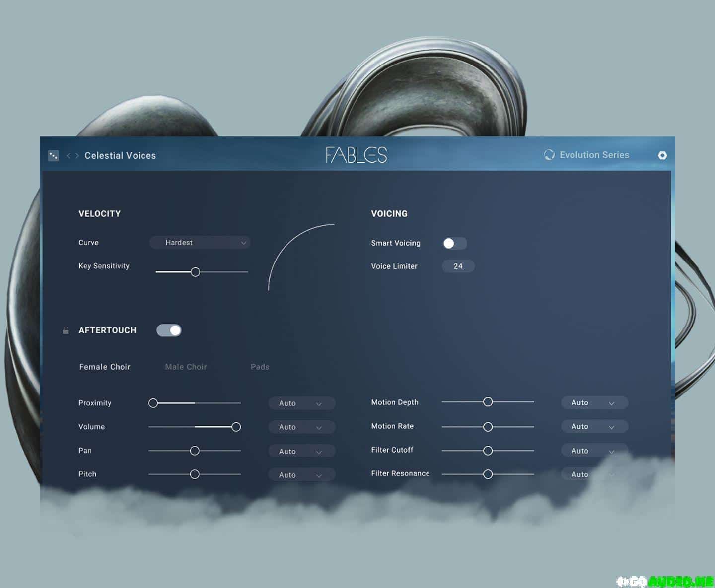Toggle the Aftertouch lock icon
715x588 pixels.
[66, 330]
